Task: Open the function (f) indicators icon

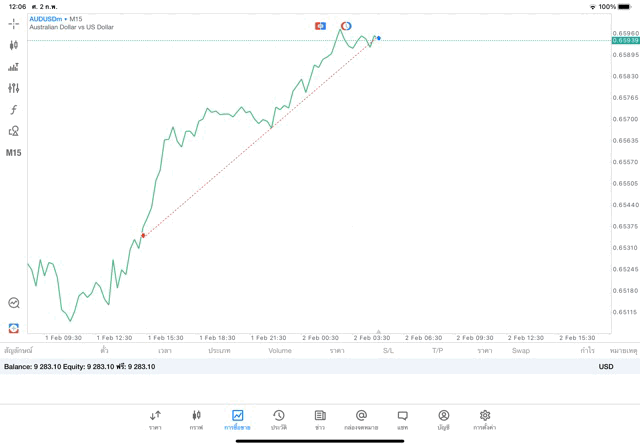Action: point(13,110)
